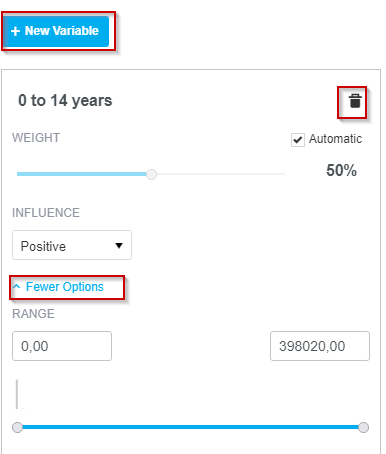
Task: Open the Influence dropdown showing Positive
Action: point(72,245)
